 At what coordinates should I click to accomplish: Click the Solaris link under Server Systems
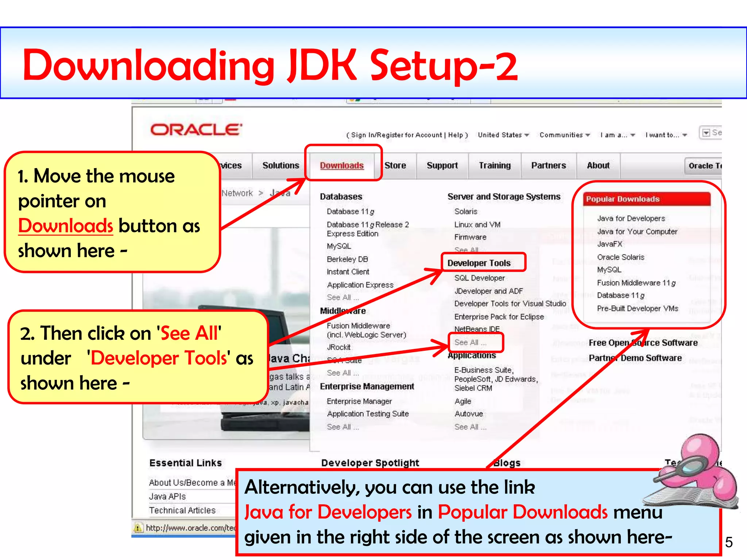[465, 211]
